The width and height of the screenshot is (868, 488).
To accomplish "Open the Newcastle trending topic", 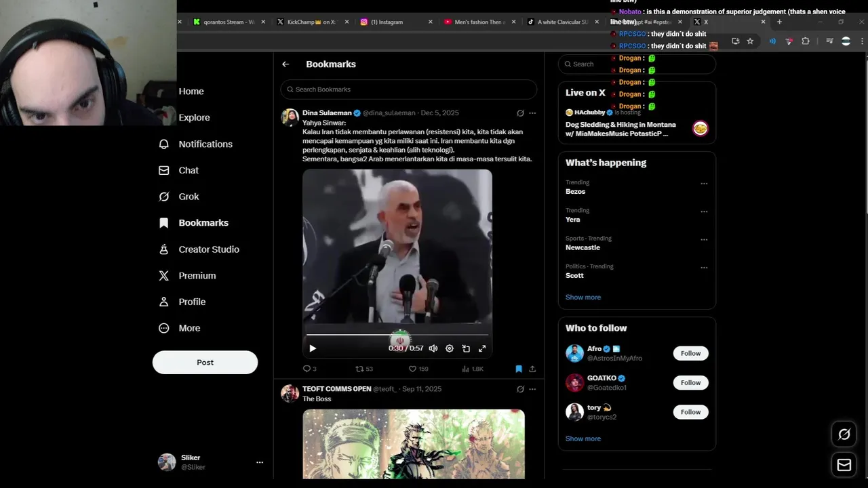I will click(x=583, y=248).
